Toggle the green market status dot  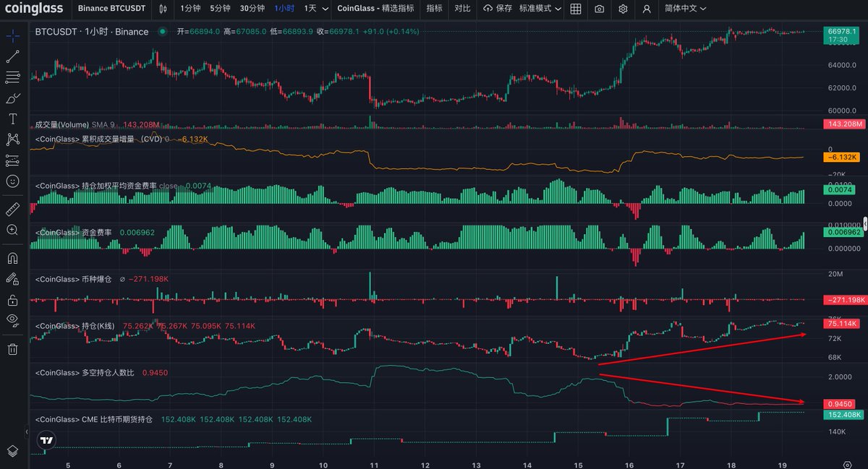(x=162, y=32)
